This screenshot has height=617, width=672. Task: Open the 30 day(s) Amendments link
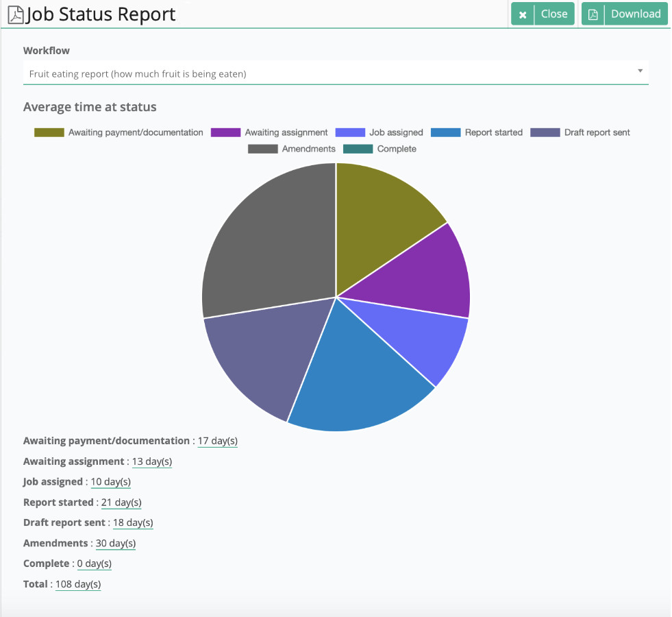pos(116,543)
